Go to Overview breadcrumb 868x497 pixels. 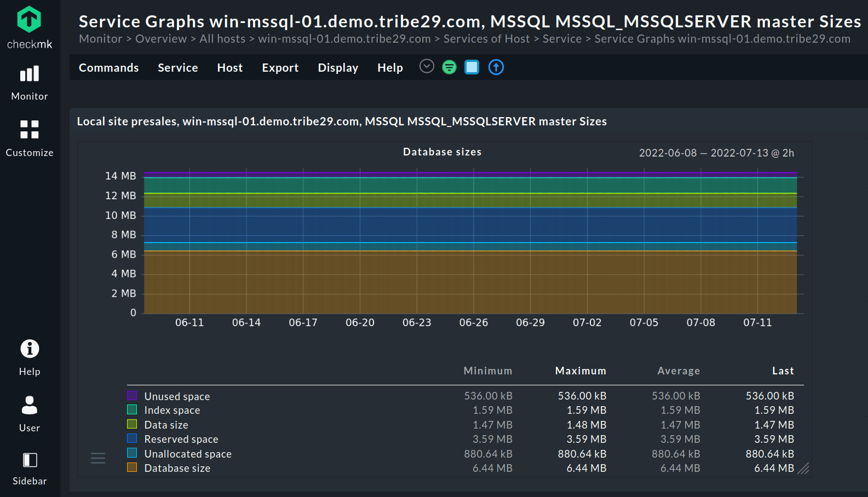[x=161, y=39]
